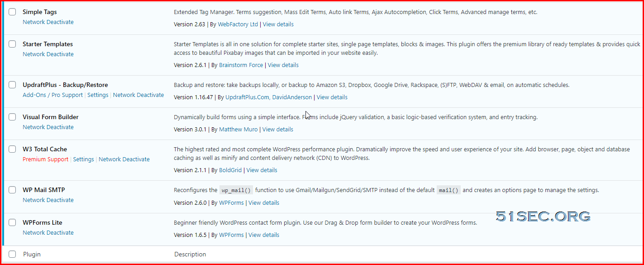Viewport: 644px width, 265px height.
Task: Open WPForms author link for WP Mail SMTP
Action: [x=231, y=202]
